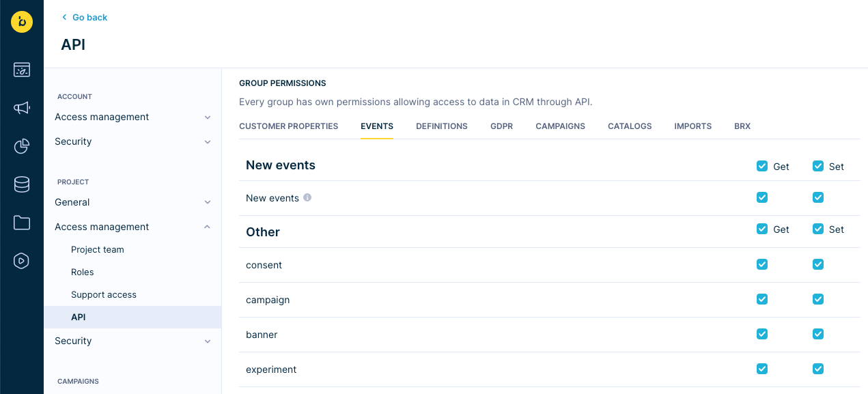868x394 pixels.
Task: Click info icon next to New events
Action: (x=307, y=197)
